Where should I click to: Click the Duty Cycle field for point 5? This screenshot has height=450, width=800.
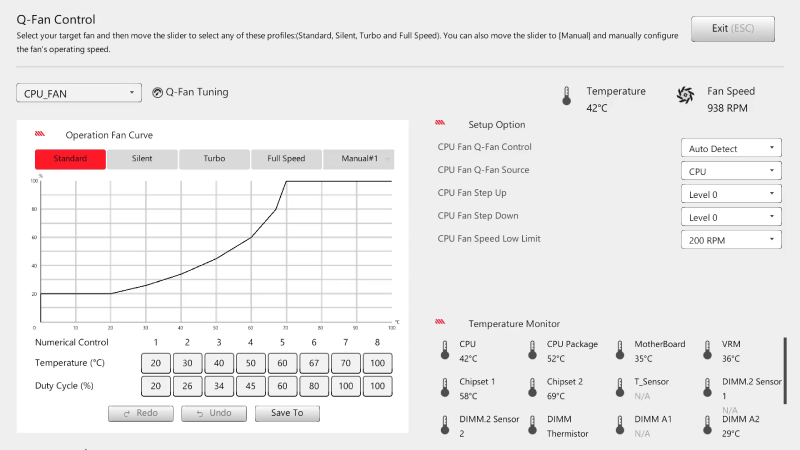(x=283, y=385)
